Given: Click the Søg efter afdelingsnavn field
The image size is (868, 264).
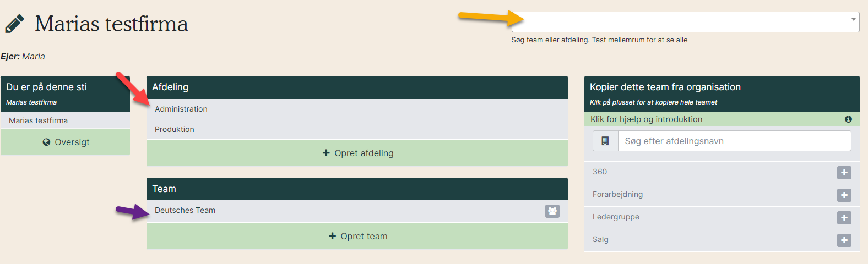Looking at the screenshot, I should 735,141.
